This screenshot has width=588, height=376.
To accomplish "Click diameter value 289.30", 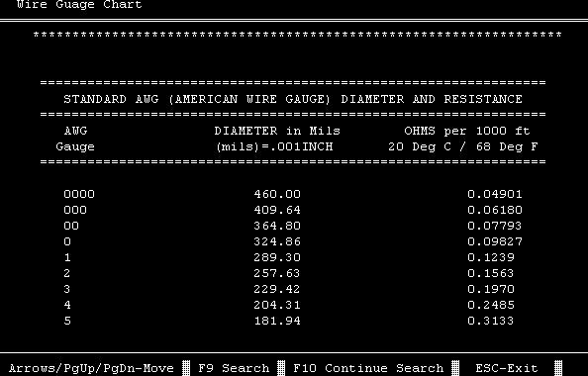I will click(x=277, y=257).
